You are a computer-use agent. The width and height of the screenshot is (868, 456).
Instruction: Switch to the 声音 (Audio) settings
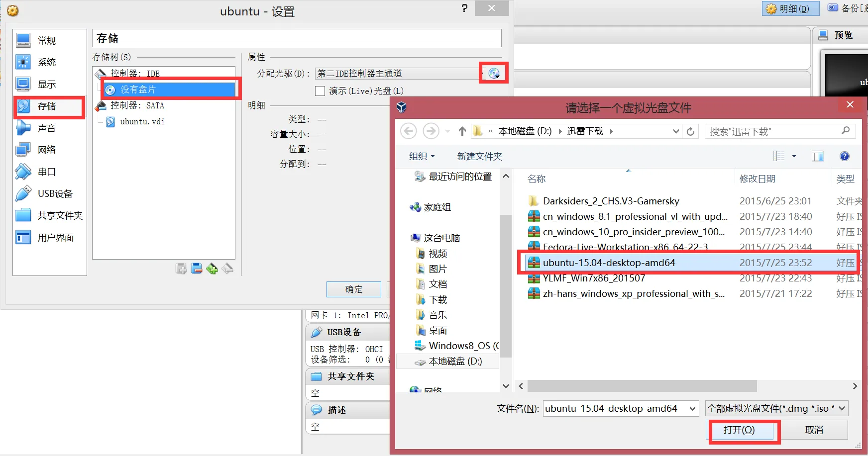point(47,128)
